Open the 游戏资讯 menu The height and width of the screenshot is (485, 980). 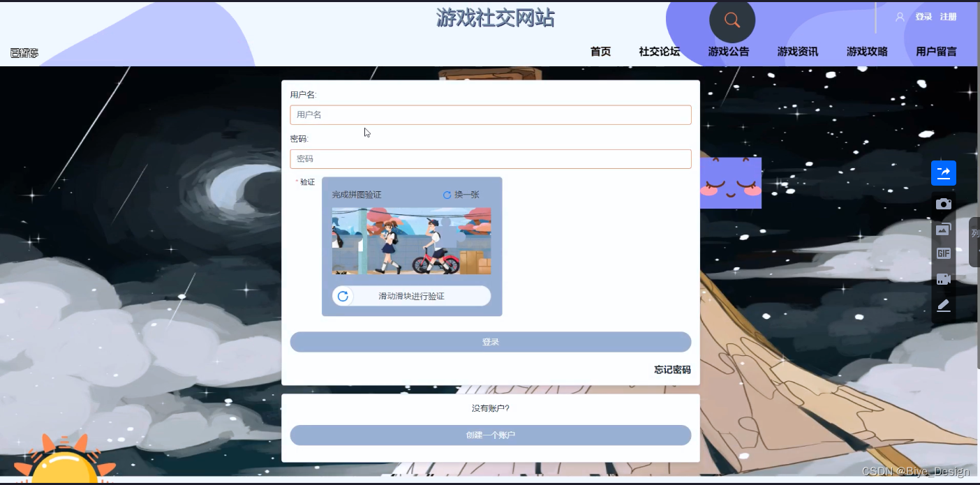[798, 52]
